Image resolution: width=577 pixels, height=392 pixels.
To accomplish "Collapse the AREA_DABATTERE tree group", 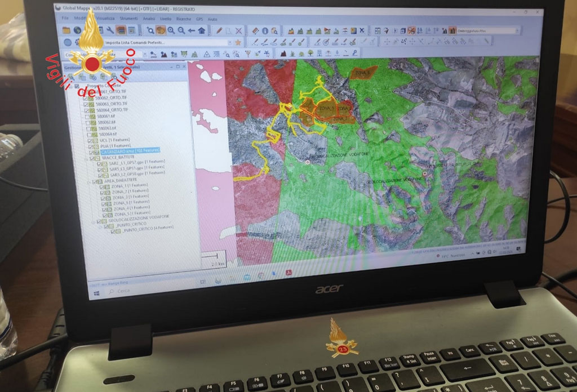I will click(x=89, y=182).
